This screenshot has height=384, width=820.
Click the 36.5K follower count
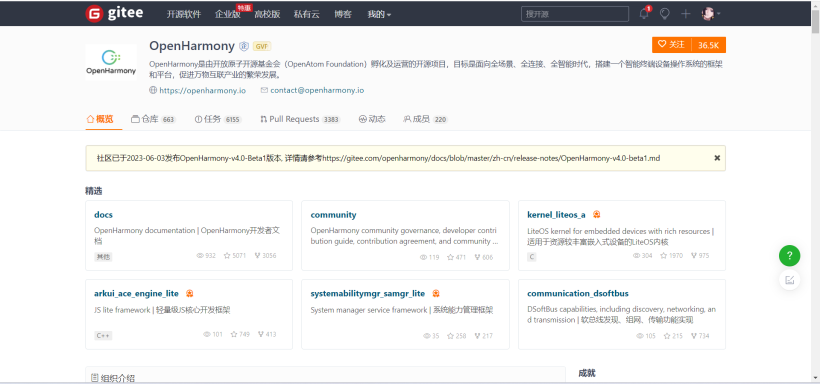709,45
